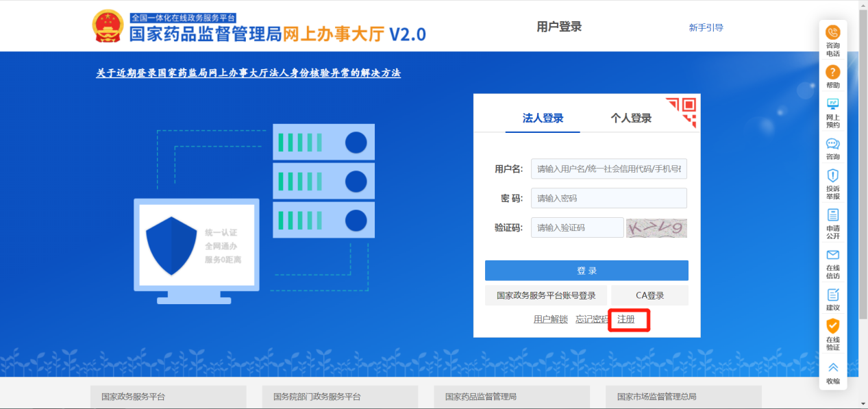
Task: Select the 个人登录 tab
Action: pyautogui.click(x=631, y=118)
